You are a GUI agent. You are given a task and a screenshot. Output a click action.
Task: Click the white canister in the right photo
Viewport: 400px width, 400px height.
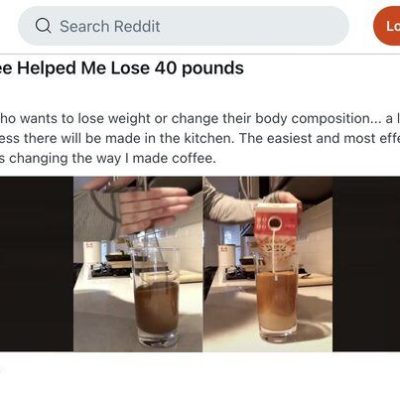click(x=227, y=256)
